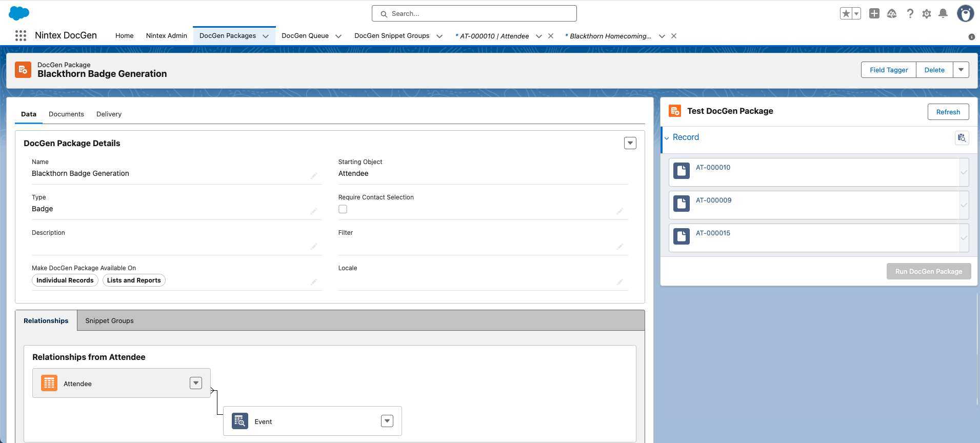The height and width of the screenshot is (443, 980).
Task: Open Blackthorn Homecoming tab dropdown chevron
Action: click(x=662, y=36)
